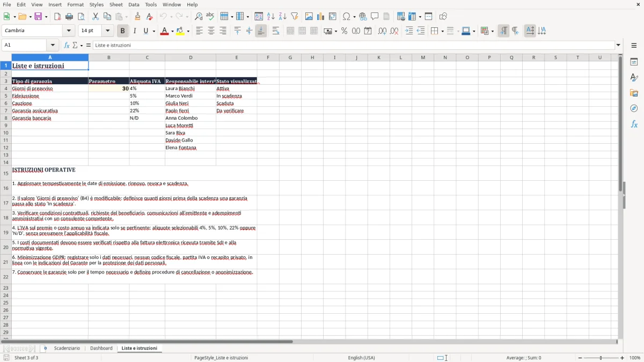The width and height of the screenshot is (644, 362).
Task: Open sidebar Navigator panel
Action: [634, 108]
